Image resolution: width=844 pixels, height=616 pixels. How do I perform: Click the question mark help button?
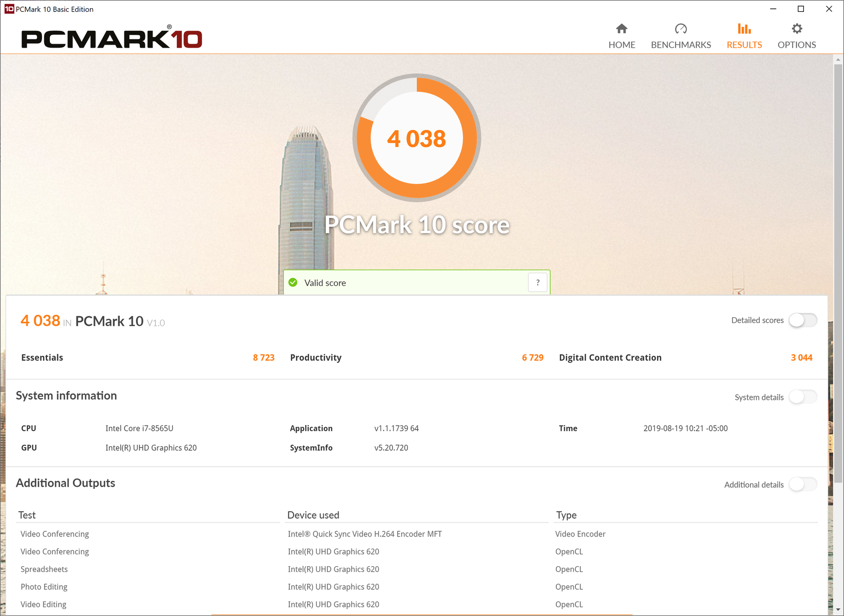coord(538,282)
